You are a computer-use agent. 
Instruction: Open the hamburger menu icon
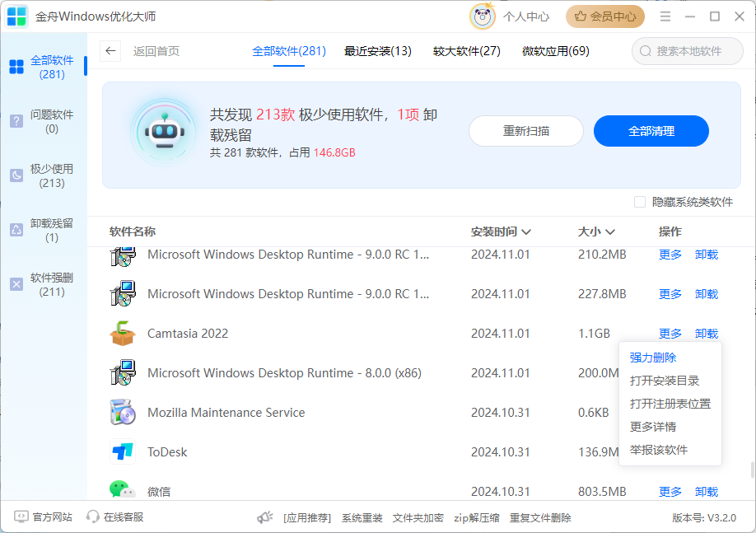tap(665, 16)
